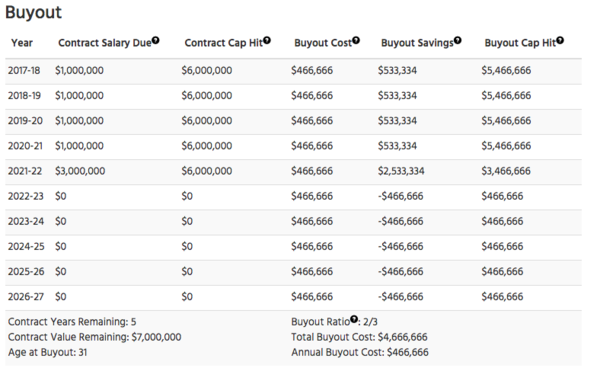Click 2018-19 buyout cost $466,666
The height and width of the screenshot is (368, 600).
pyautogui.click(x=312, y=96)
